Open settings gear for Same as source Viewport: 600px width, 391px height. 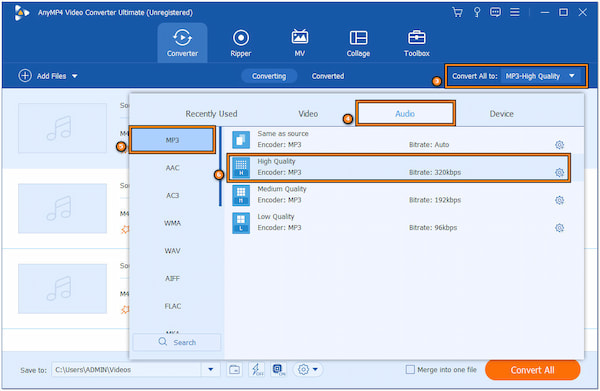[x=559, y=145]
